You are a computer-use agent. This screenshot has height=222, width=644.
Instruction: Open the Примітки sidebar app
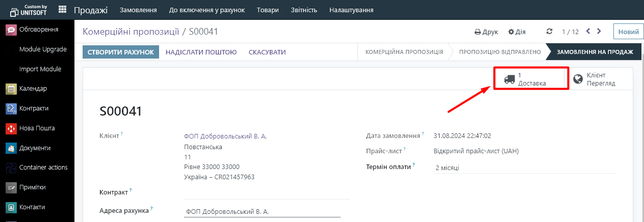click(x=32, y=187)
